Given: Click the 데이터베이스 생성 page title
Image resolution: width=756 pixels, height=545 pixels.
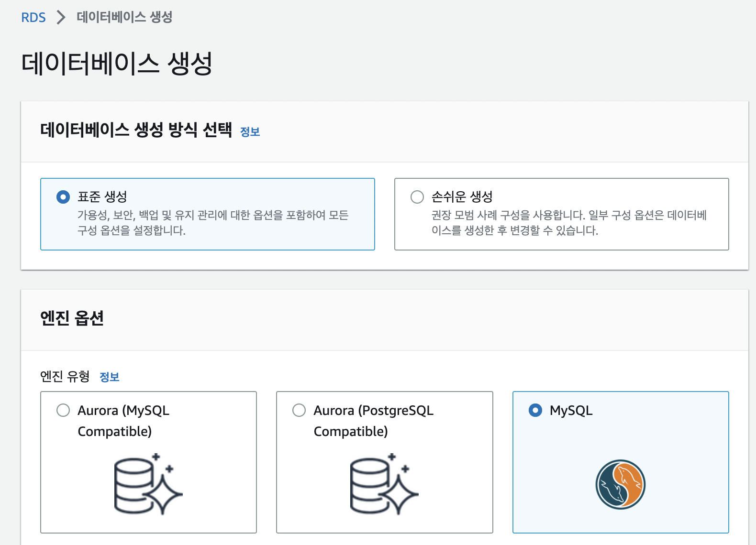Looking at the screenshot, I should click(117, 64).
